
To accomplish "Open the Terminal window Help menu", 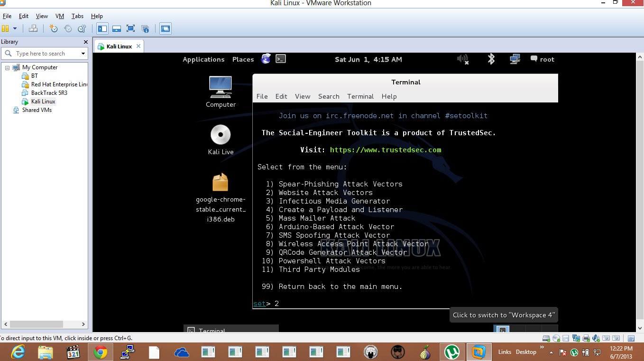I will [389, 96].
